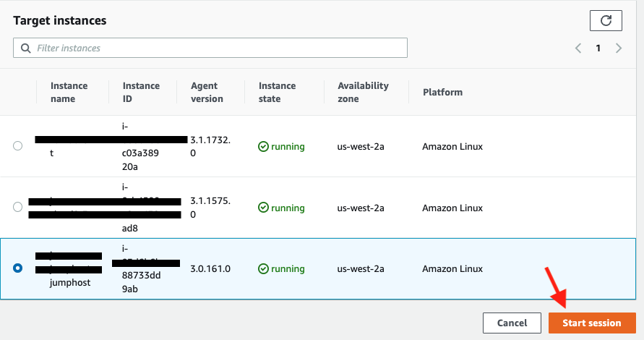This screenshot has width=644, height=340.
Task: Focus the Filter instances search field
Action: [x=217, y=48]
